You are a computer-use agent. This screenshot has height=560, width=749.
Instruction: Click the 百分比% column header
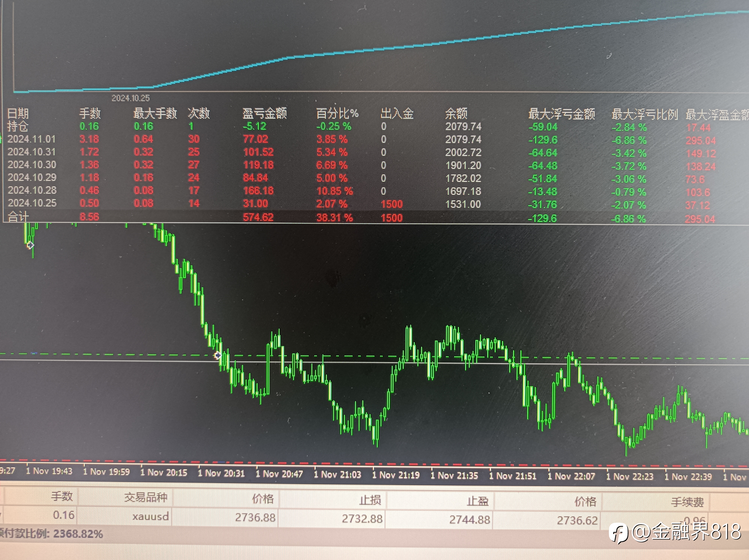[337, 114]
